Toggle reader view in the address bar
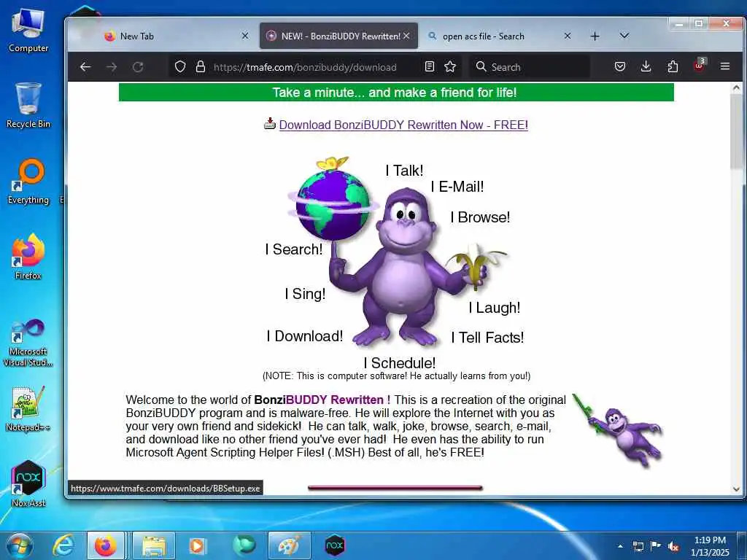Image resolution: width=747 pixels, height=560 pixels. [429, 66]
